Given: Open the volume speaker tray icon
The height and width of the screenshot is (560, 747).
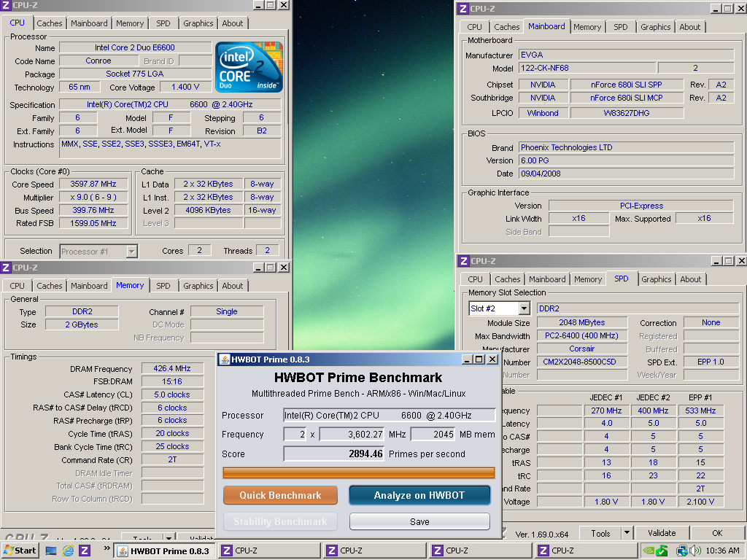Looking at the screenshot, I should tap(695, 551).
